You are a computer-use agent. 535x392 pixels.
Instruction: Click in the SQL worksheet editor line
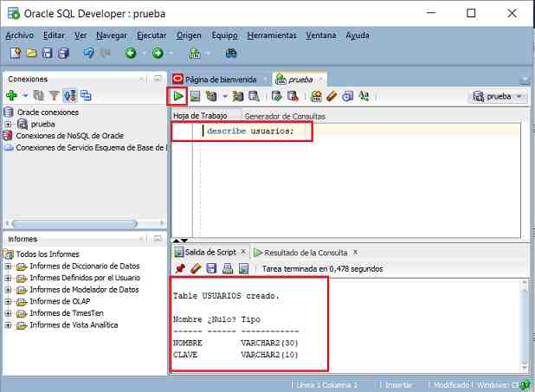357,132
